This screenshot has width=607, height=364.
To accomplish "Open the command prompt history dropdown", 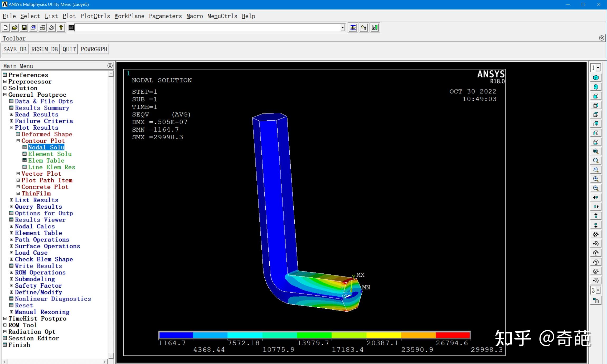I will (342, 28).
